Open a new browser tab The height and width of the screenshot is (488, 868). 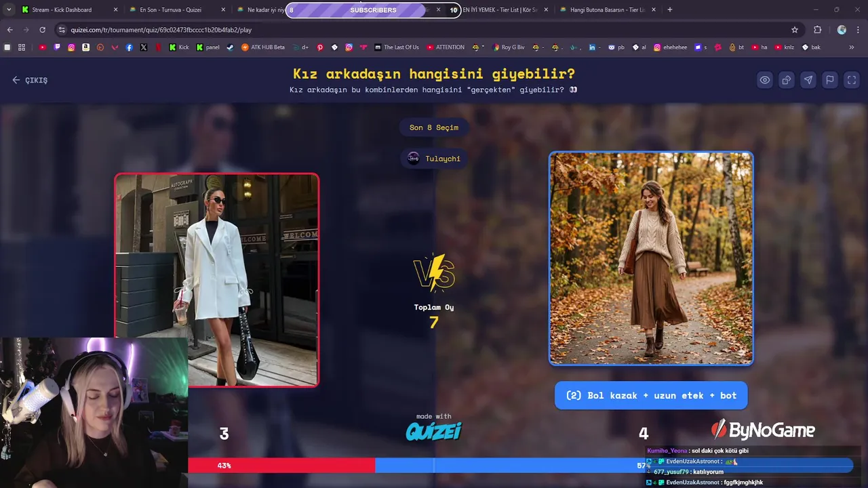(670, 9)
